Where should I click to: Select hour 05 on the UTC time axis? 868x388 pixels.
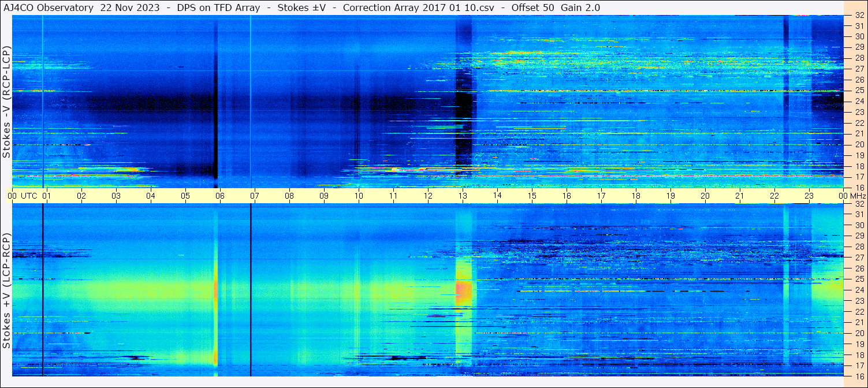pos(185,196)
